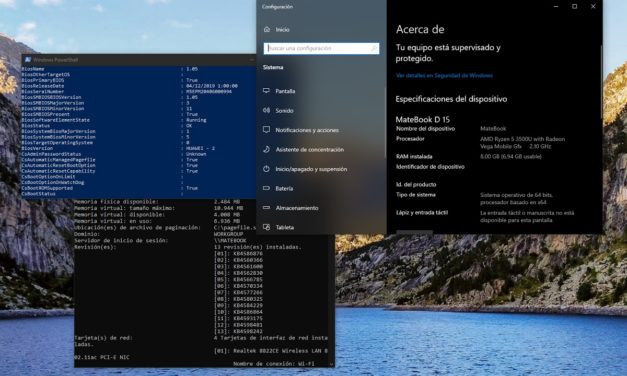Click the Tableta icon
This screenshot has width=627, height=376.
point(266,227)
